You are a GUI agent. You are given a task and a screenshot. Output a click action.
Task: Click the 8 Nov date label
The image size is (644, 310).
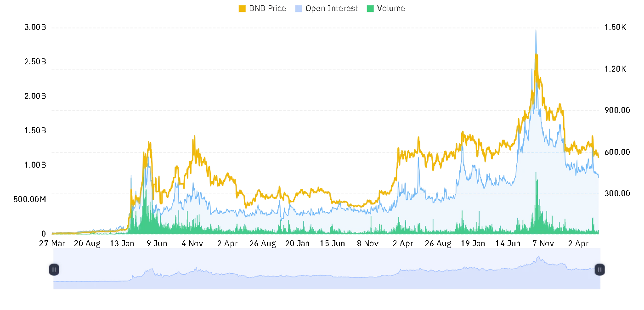(367, 243)
